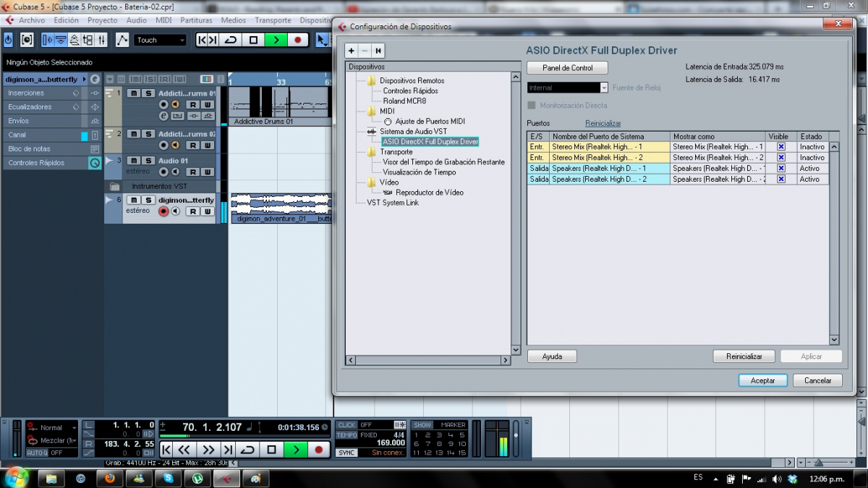Viewport: 868px width, 488px height.
Task: Open the digimon_a...butterfly inspector track arrow
Action: coord(84,79)
